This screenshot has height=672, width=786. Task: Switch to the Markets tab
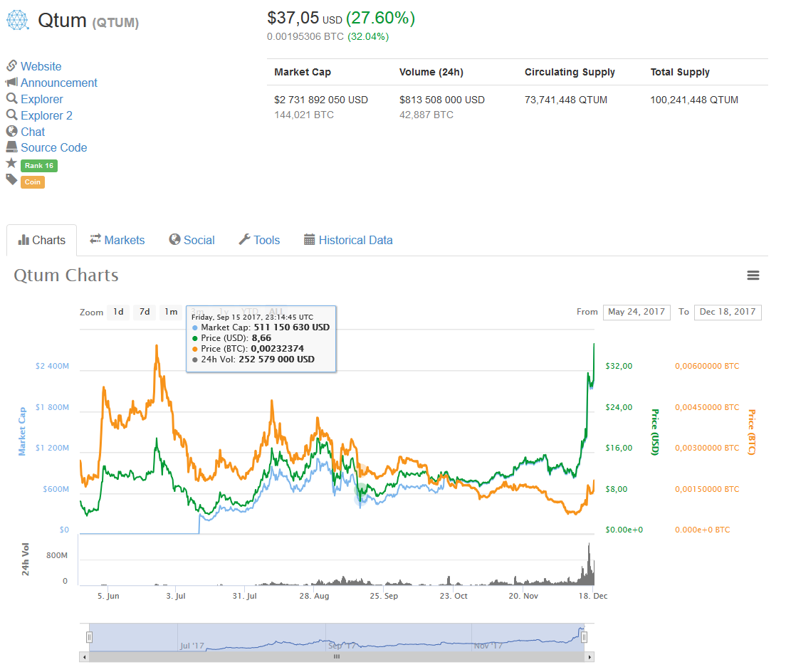117,240
